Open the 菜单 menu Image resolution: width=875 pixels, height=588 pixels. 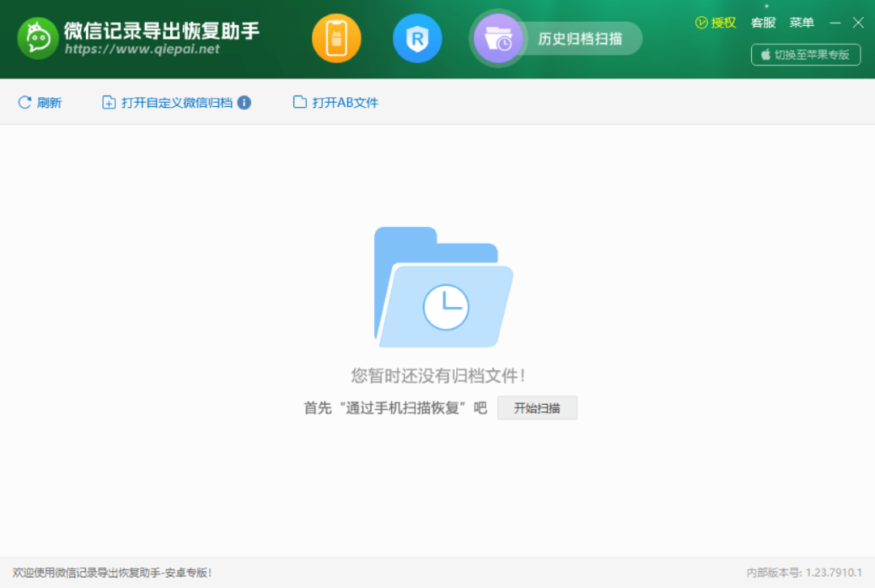(x=802, y=23)
